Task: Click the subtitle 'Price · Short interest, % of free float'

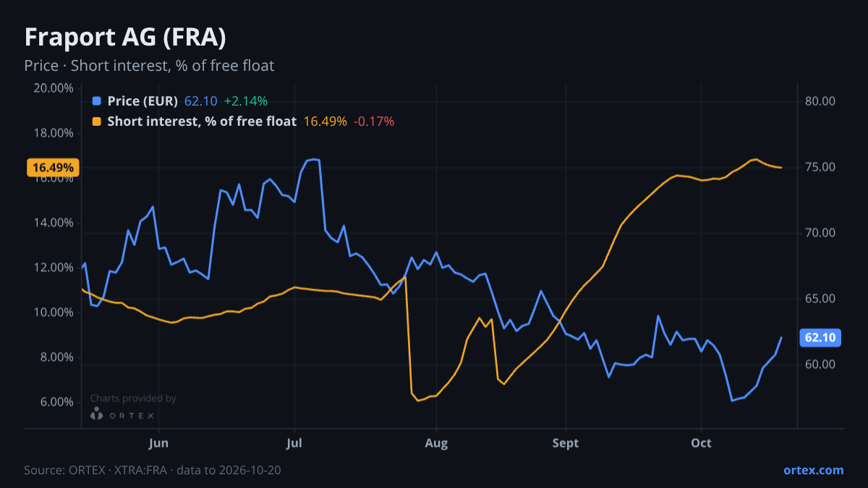Action: pyautogui.click(x=149, y=66)
